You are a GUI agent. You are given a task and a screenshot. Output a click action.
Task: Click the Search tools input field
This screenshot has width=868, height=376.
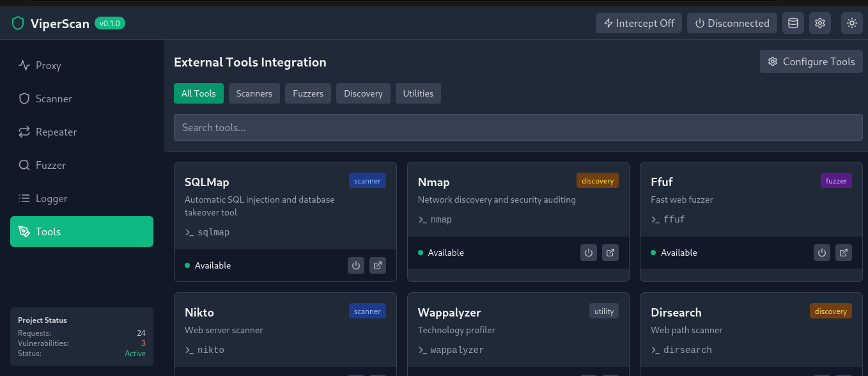(x=518, y=127)
